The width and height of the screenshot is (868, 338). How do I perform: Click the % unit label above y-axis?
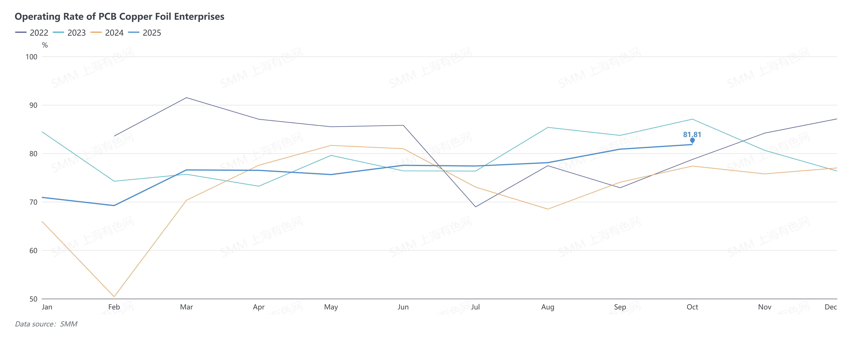point(45,45)
